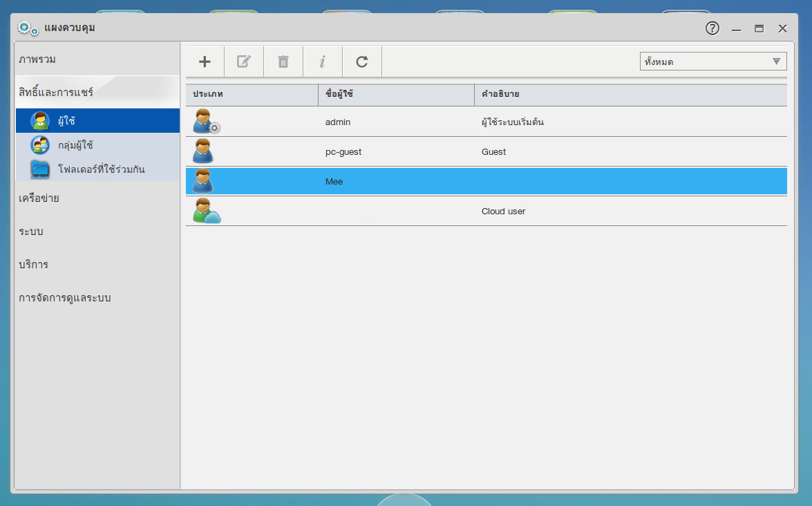The height and width of the screenshot is (506, 812).
Task: Click the กลุ่มผู้ใช้ group icon
Action: (x=40, y=145)
